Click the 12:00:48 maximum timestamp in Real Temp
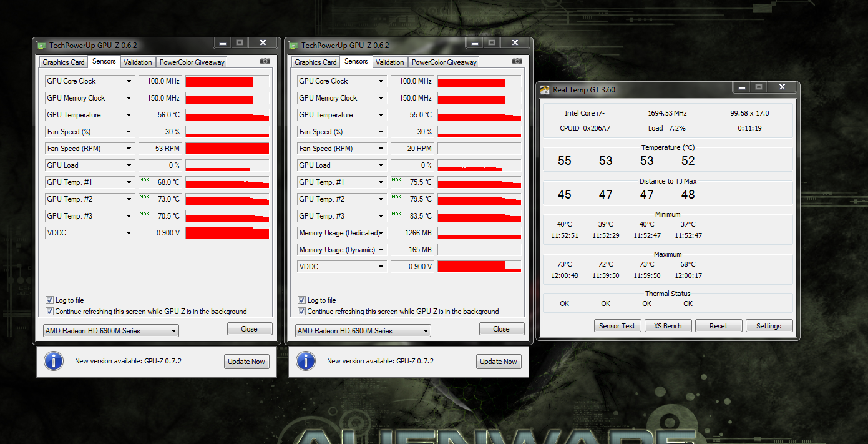The image size is (868, 444). (565, 275)
